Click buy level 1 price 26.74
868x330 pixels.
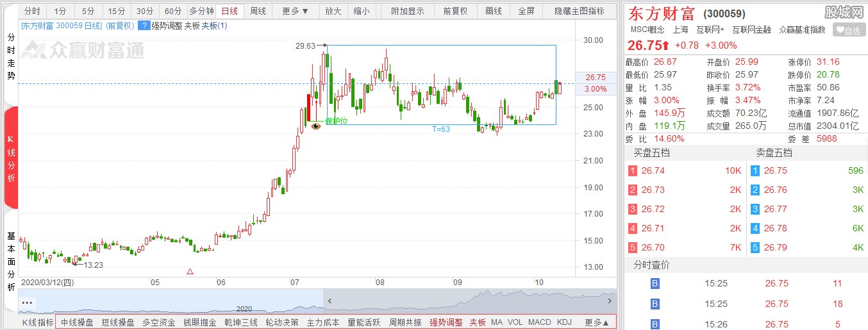click(653, 170)
